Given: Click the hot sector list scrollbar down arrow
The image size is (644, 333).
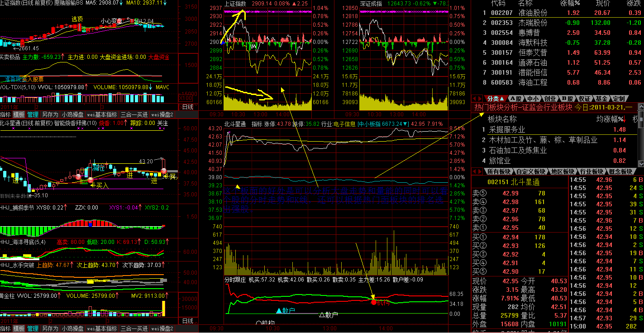Looking at the screenshot, I should tap(640, 163).
